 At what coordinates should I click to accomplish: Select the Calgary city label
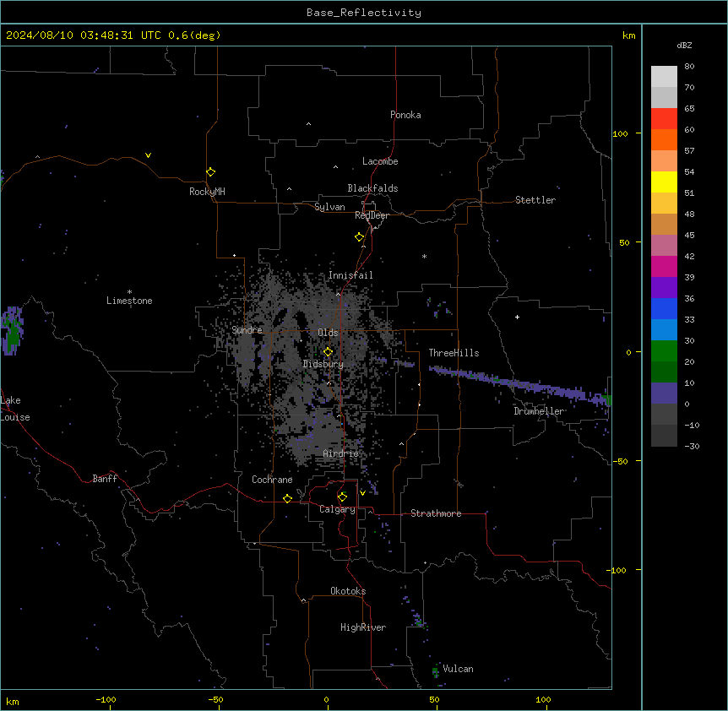point(337,509)
